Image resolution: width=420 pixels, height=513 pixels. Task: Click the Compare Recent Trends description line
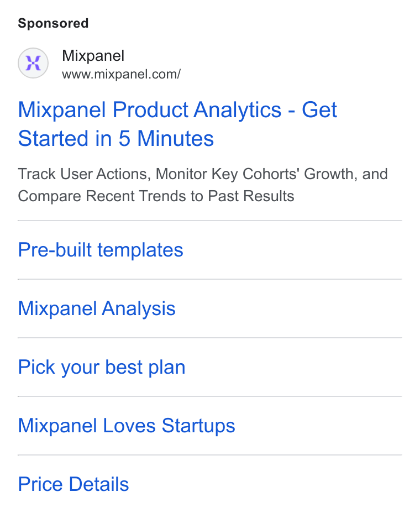click(x=156, y=196)
